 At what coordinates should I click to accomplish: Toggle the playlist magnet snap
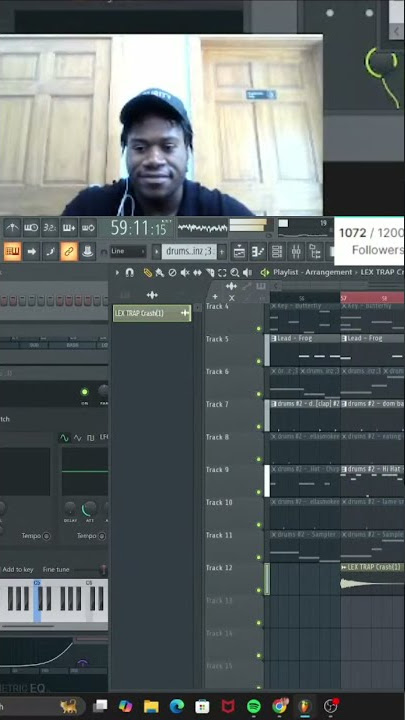click(x=129, y=273)
